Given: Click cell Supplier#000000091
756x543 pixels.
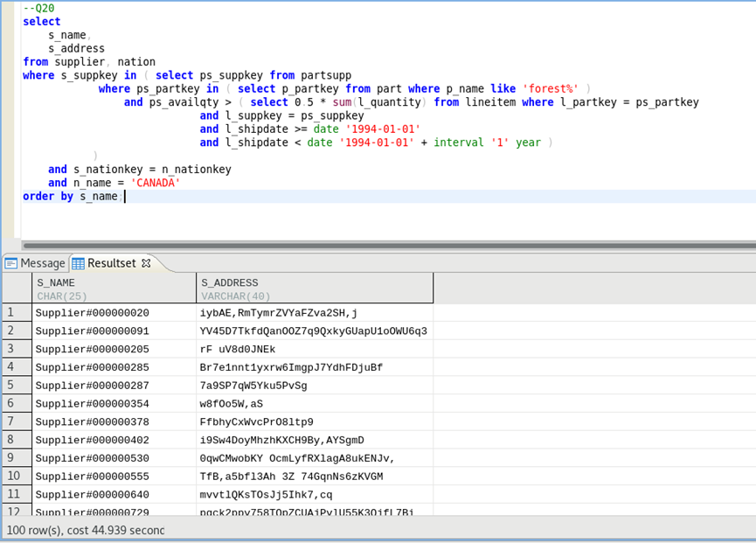Looking at the screenshot, I should tap(114, 331).
